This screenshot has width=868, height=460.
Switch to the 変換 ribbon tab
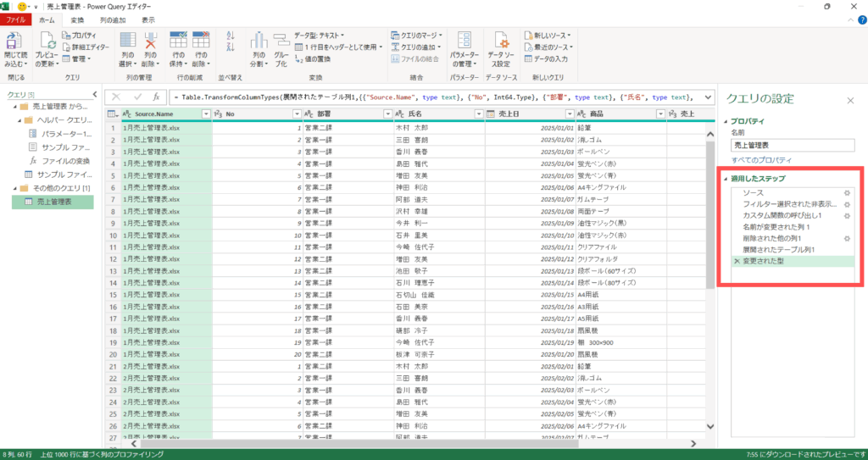(77, 19)
